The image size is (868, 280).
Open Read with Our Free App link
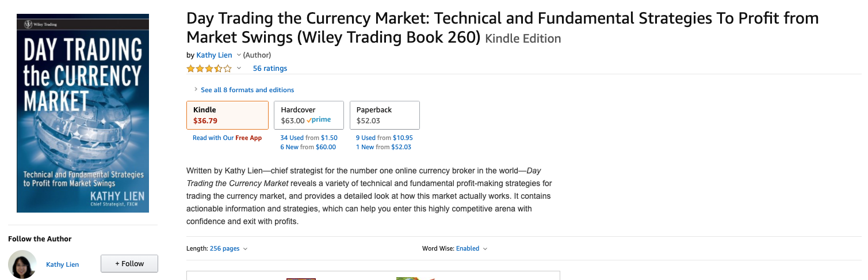tap(227, 138)
